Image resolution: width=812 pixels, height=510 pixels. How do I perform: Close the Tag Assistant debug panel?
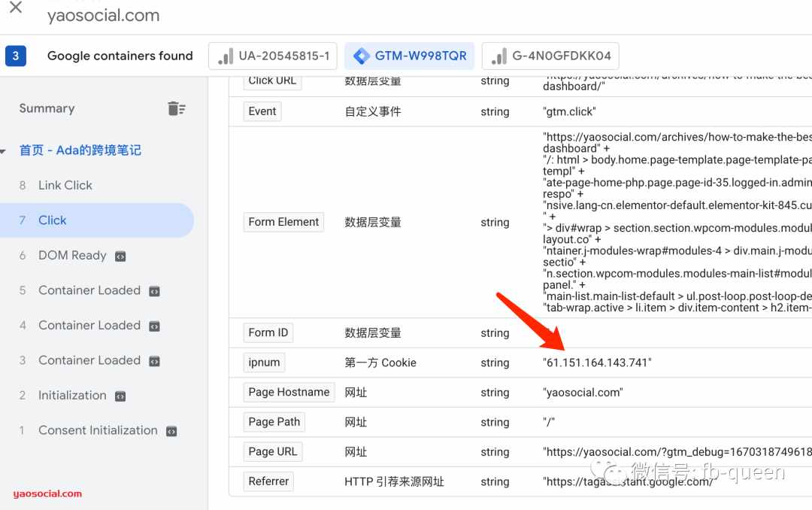16,8
